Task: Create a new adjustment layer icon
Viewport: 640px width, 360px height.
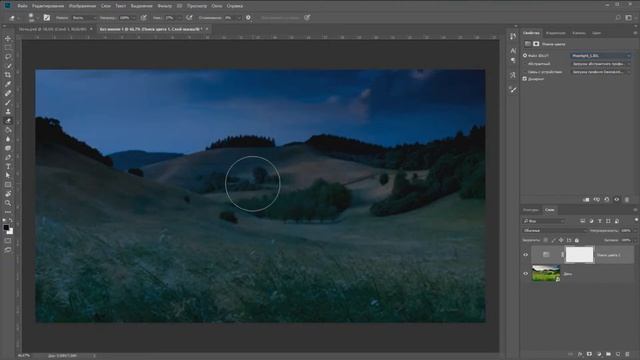Action: point(599,354)
